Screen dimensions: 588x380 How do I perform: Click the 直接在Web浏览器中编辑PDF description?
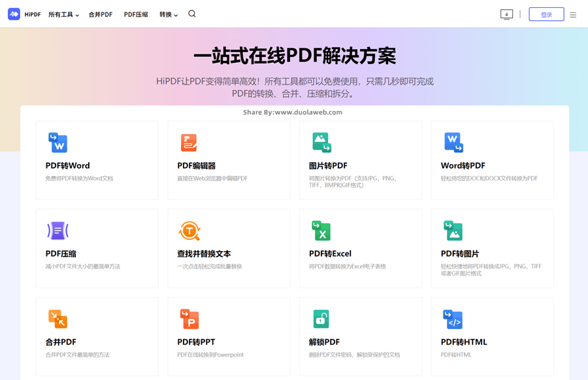click(x=212, y=179)
